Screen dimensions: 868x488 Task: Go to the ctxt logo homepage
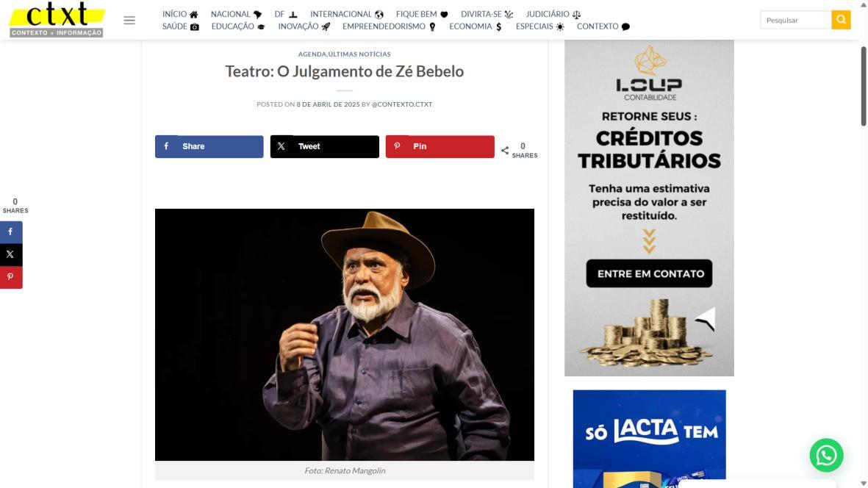pos(57,20)
